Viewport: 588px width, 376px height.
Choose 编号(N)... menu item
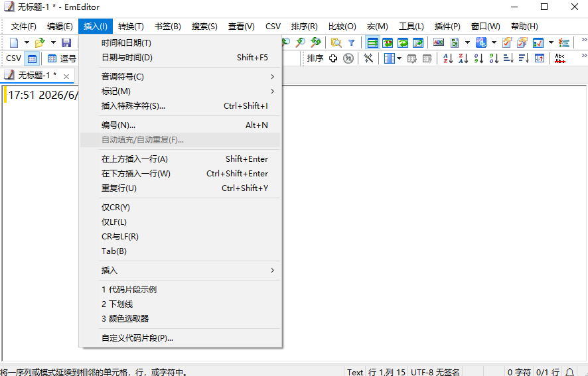pyautogui.click(x=180, y=125)
